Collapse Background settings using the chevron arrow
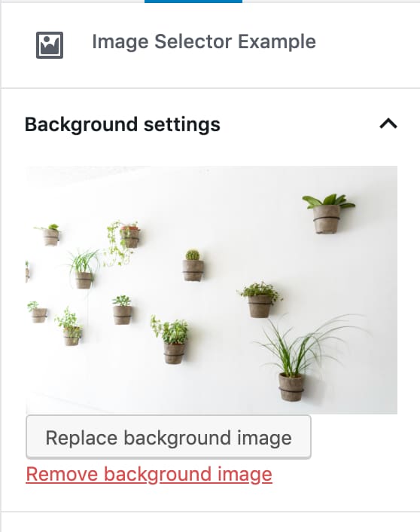 pyautogui.click(x=388, y=124)
